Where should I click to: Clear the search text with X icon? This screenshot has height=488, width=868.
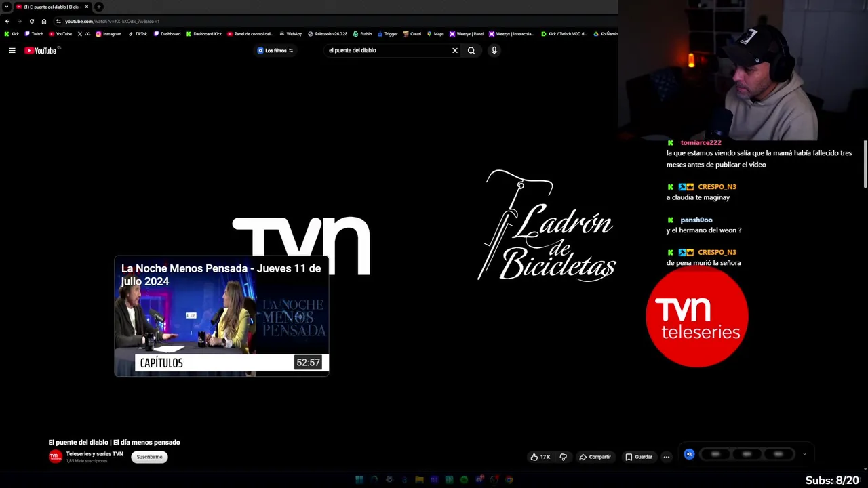tap(455, 50)
